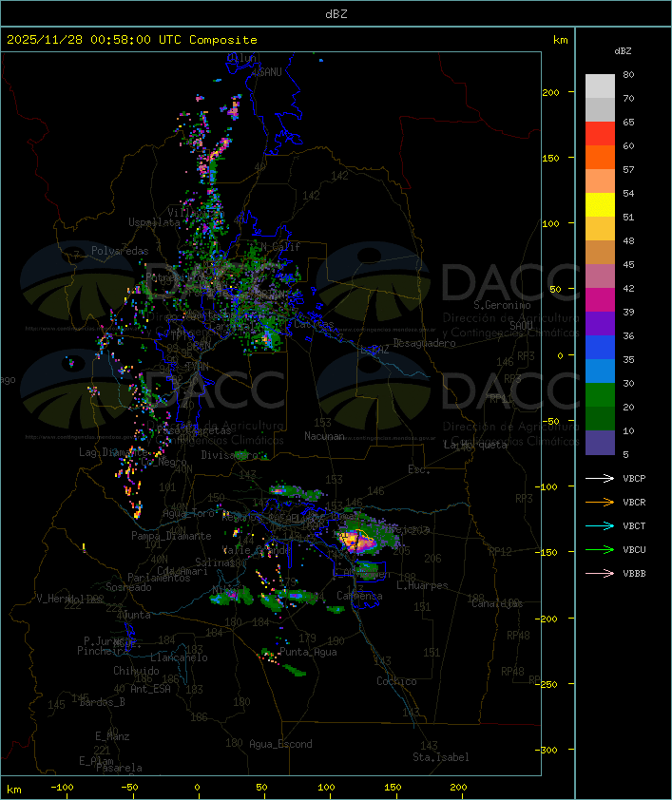Choose the bright green 20-30 dBZ swatch
The image size is (672, 800).
(x=600, y=394)
